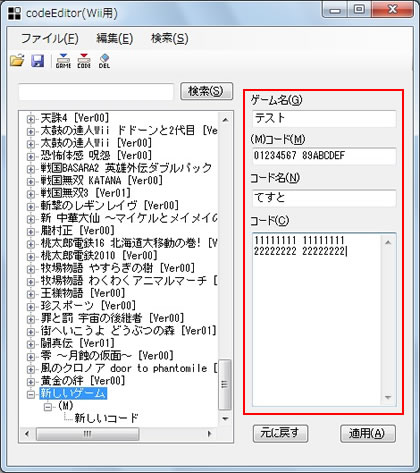
Task: Click the open file folder icon
Action: coord(17,61)
